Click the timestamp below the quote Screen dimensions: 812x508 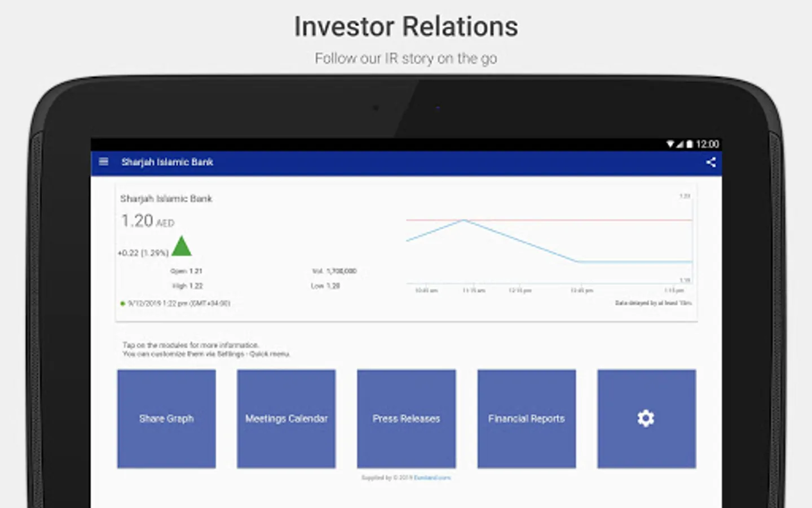click(179, 304)
